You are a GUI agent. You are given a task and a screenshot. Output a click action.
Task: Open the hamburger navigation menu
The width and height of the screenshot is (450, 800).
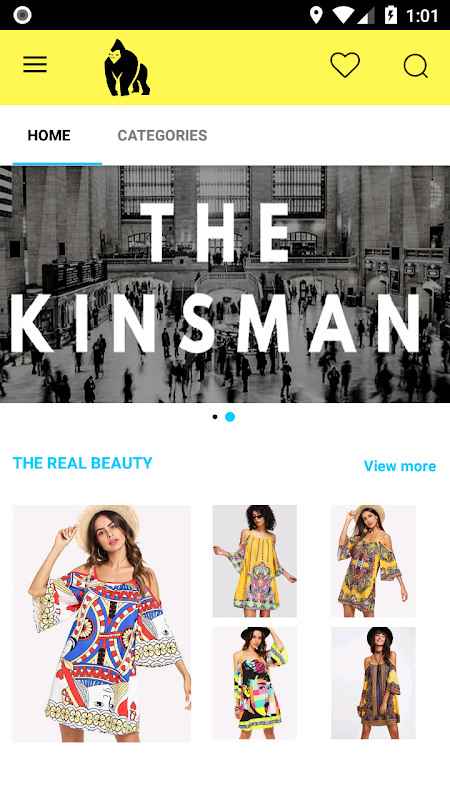click(x=35, y=65)
